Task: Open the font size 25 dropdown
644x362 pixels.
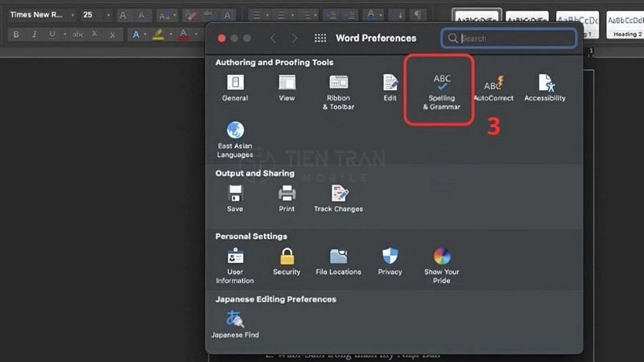Action: [109, 15]
